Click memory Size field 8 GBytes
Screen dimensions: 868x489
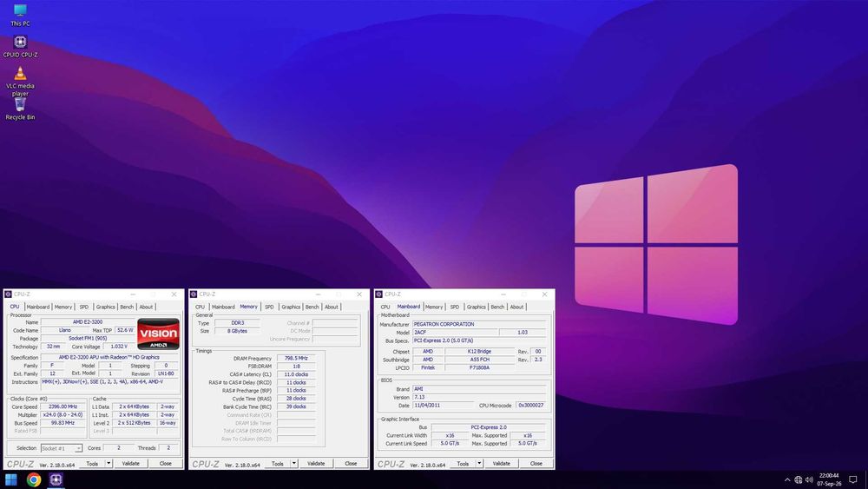238,331
